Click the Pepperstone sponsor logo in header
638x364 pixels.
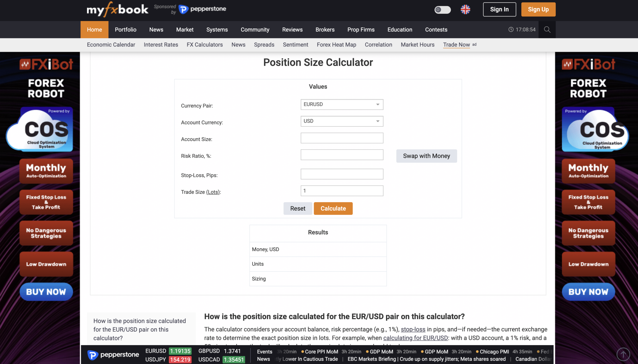pos(202,9)
